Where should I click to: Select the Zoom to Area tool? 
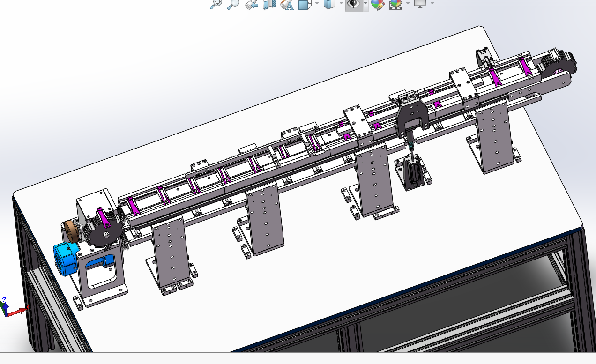coord(233,4)
